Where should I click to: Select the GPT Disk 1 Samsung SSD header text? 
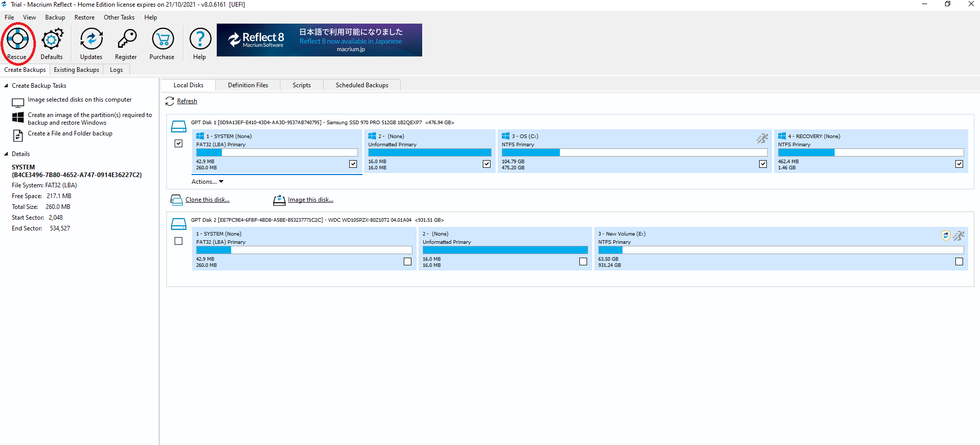pos(323,123)
